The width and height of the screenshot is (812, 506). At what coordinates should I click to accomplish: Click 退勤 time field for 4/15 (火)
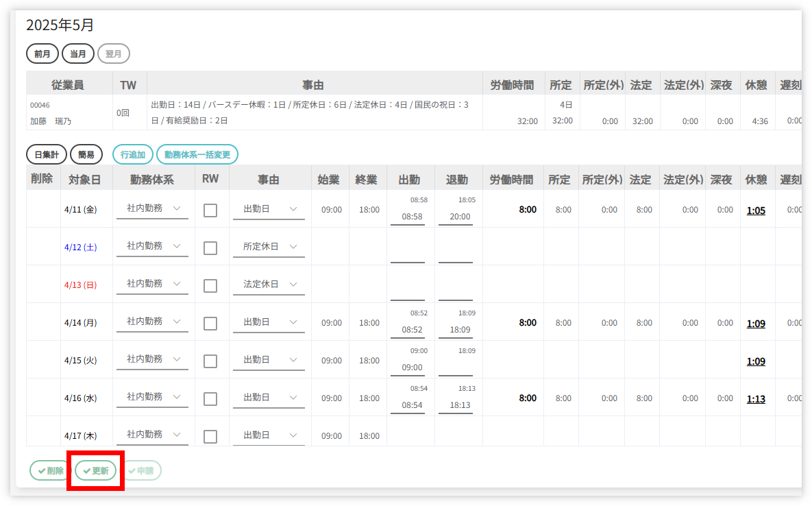pyautogui.click(x=455, y=367)
